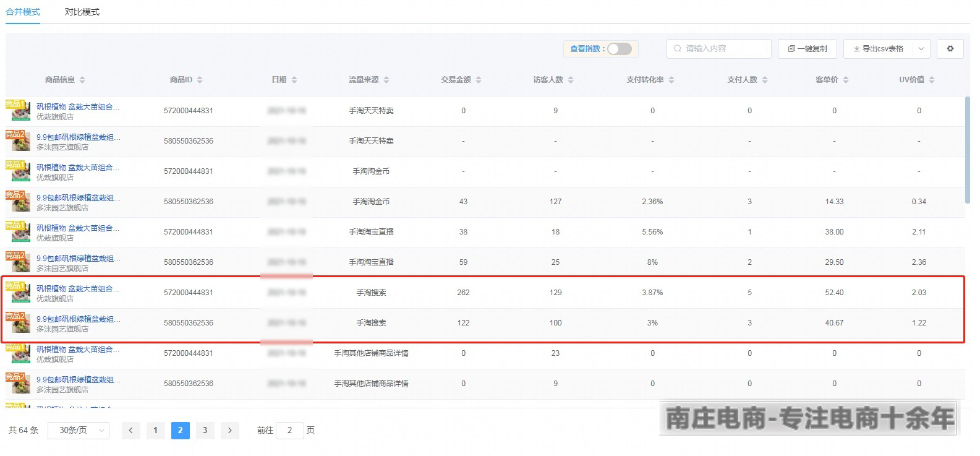Open the table settings gear icon
Screen dimensions: 980x456
tap(950, 49)
